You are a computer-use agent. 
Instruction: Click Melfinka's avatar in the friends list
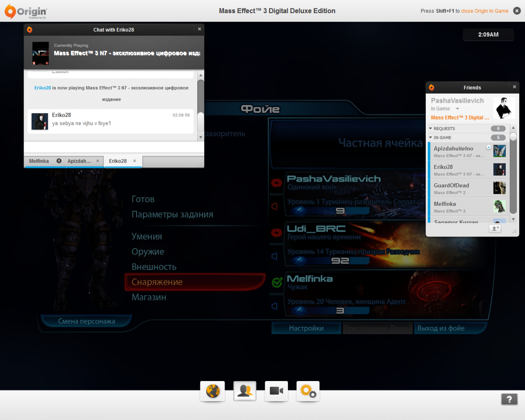point(500,206)
